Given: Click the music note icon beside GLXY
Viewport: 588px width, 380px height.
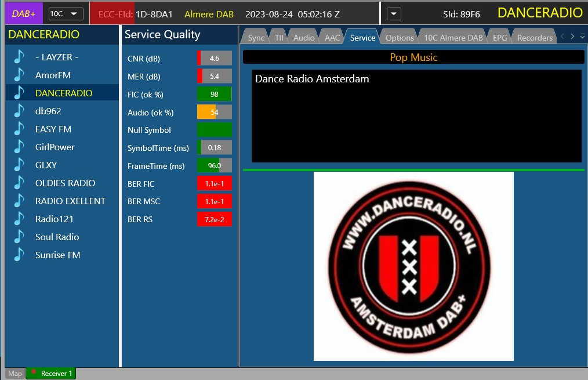Looking at the screenshot, I should pyautogui.click(x=19, y=165).
